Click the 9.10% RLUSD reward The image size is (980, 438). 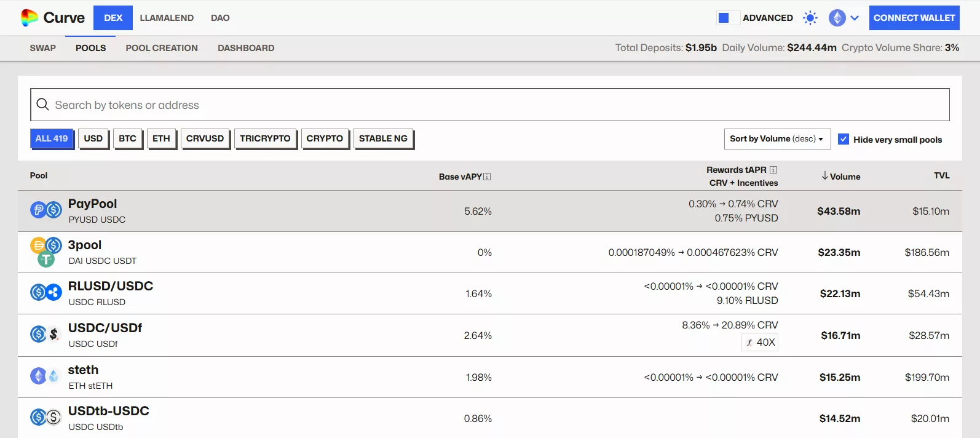[x=747, y=300]
